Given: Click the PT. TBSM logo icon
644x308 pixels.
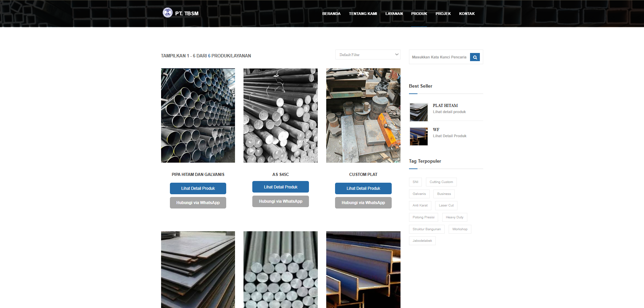Looking at the screenshot, I should tap(168, 13).
